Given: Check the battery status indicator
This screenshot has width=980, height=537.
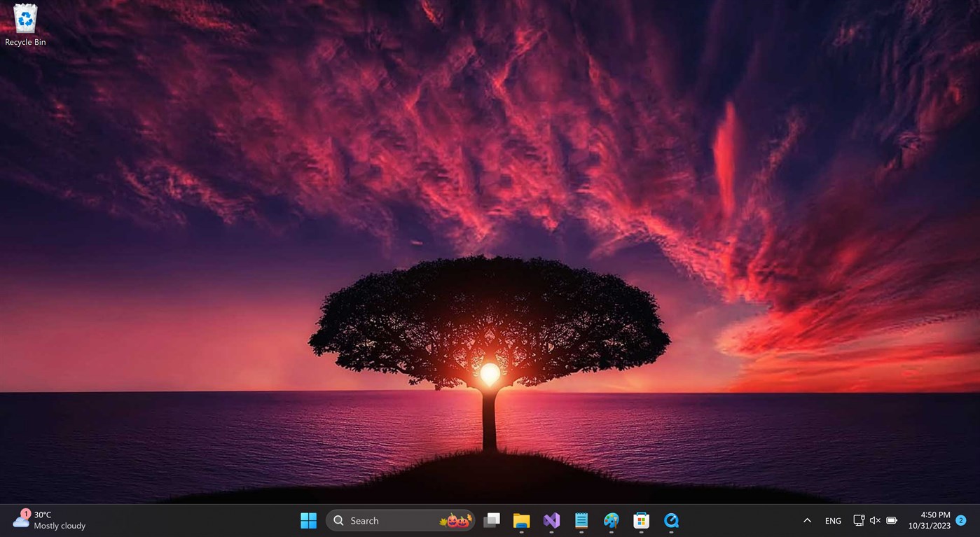Looking at the screenshot, I should [892, 520].
